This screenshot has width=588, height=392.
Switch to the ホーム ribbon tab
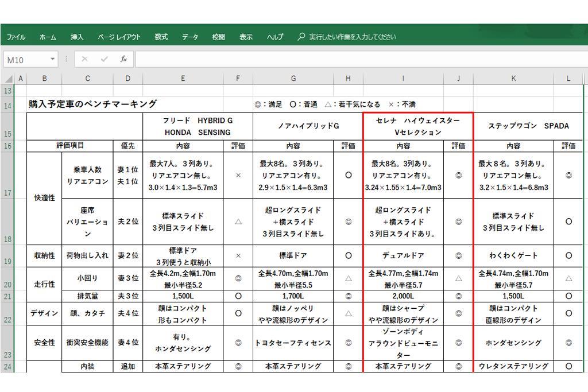48,37
